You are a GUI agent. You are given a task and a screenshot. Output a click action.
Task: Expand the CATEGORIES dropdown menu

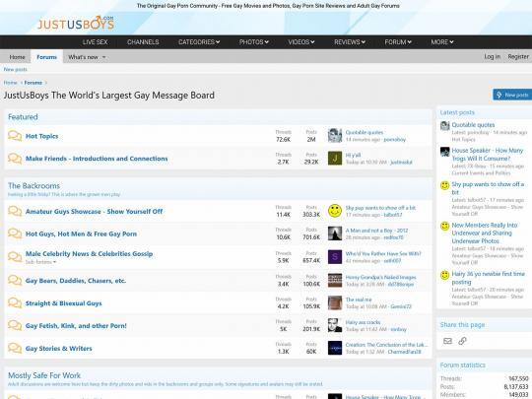coord(199,42)
